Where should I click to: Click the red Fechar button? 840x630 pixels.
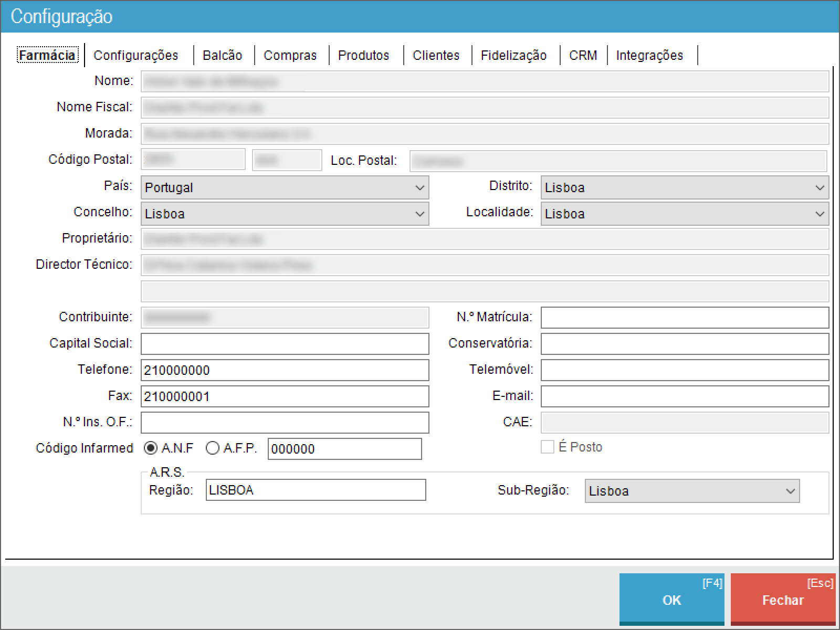click(x=783, y=600)
